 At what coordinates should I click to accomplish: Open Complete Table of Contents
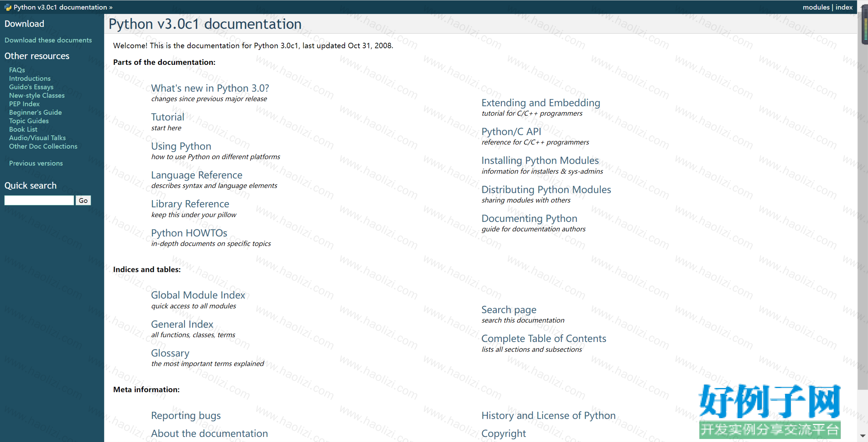(x=544, y=338)
